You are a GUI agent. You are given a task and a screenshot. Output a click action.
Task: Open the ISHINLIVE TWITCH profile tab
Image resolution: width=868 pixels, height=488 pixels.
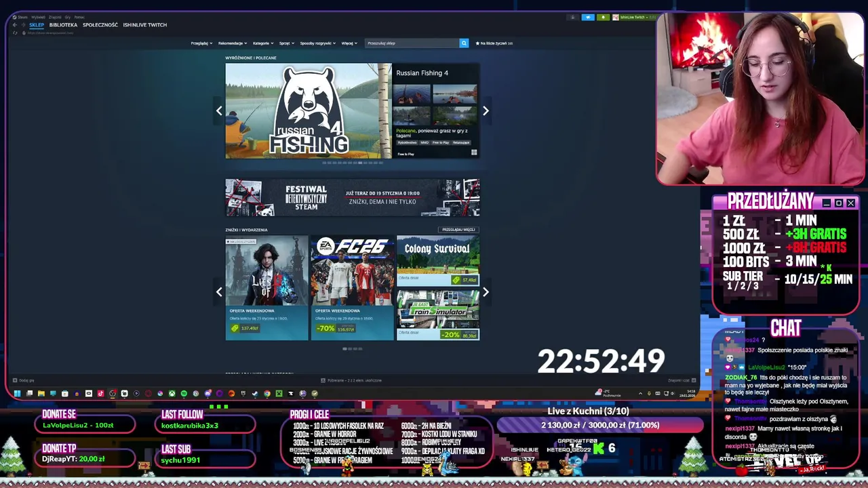145,25
